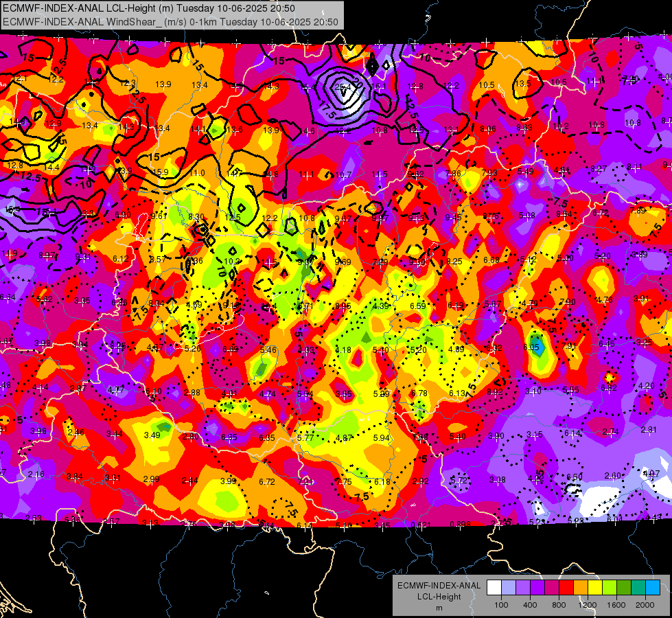
Task: Click the LCL-Height title line at top
Action: tap(149, 8)
